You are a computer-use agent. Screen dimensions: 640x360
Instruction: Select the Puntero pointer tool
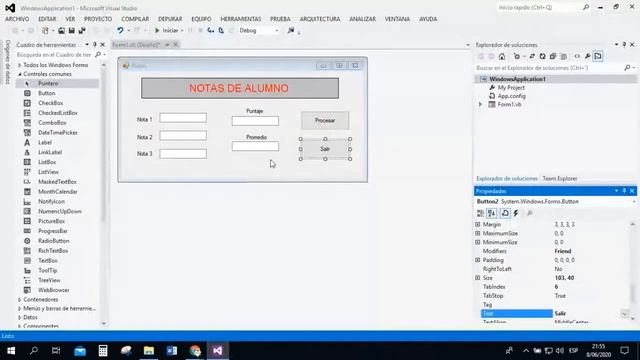tap(48, 83)
